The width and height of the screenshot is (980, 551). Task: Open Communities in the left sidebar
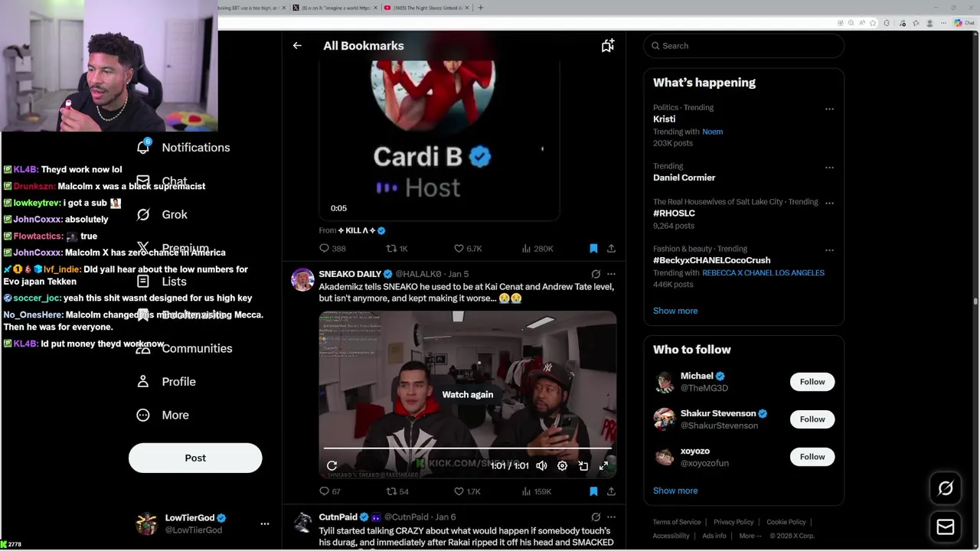pyautogui.click(x=184, y=348)
